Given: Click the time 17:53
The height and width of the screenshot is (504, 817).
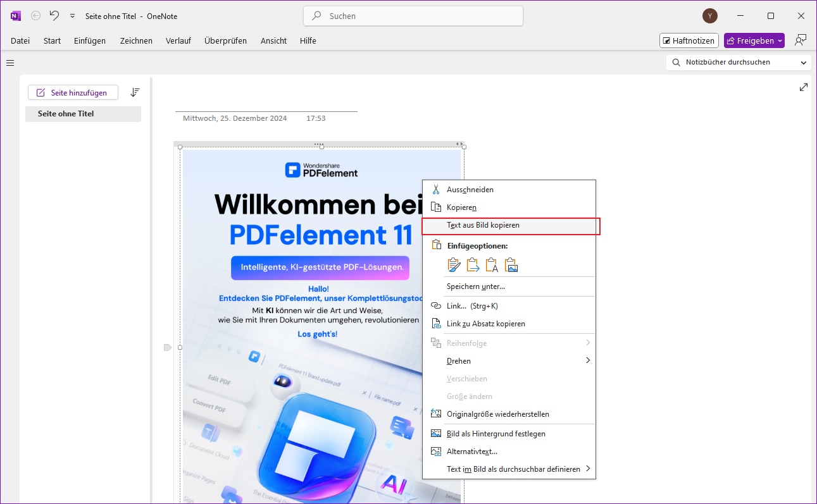Looking at the screenshot, I should click(x=316, y=118).
